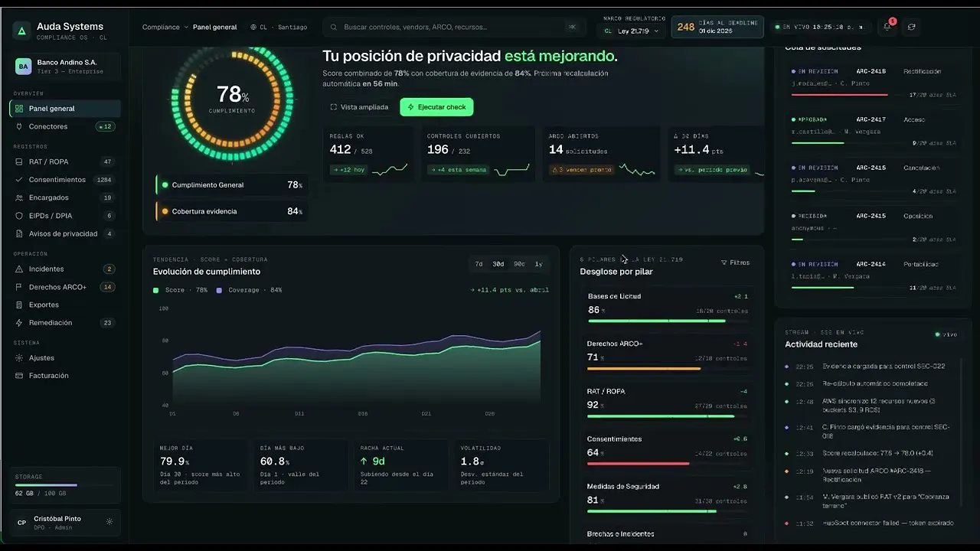Click the EIPDs / DPIA sidebar icon

pyautogui.click(x=20, y=216)
